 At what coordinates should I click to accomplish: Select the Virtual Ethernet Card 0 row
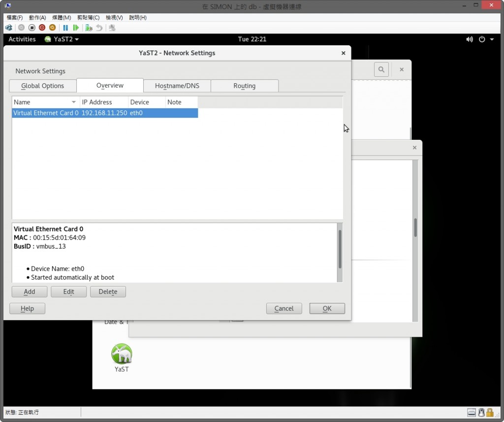[x=105, y=113]
